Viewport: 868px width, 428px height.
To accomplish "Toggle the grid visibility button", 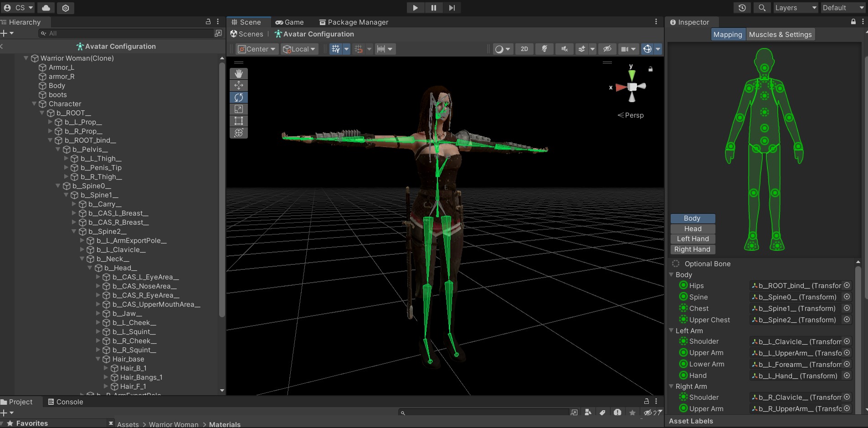I will [335, 49].
